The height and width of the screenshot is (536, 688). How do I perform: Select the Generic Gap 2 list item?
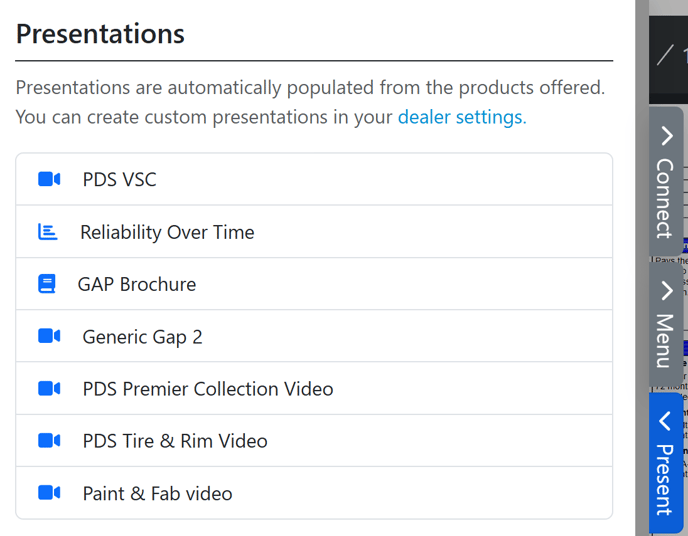click(142, 336)
